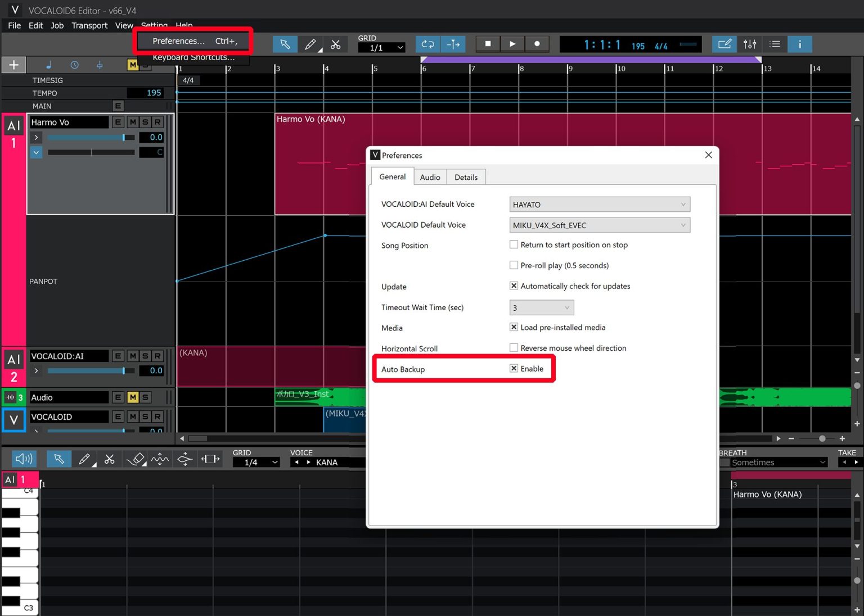Check Reverse mouse wheel direction
Image resolution: width=864 pixels, height=616 pixels.
[x=514, y=347]
